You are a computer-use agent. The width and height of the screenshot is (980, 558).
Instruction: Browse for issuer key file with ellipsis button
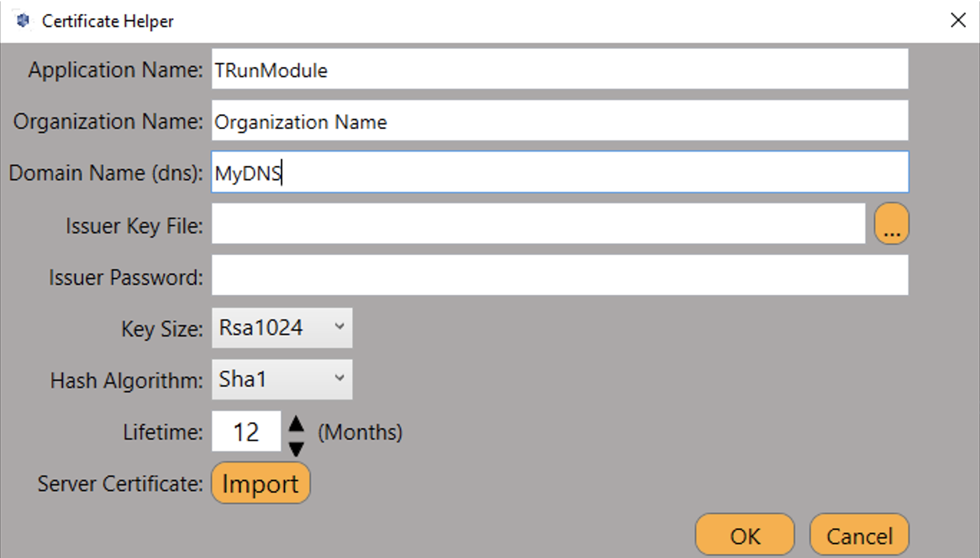tap(891, 224)
